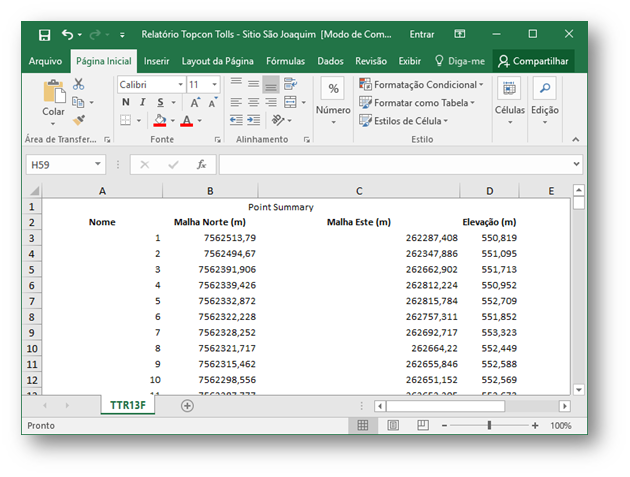
Task: Open the Fórmulas ribbon tab
Action: coord(285,61)
